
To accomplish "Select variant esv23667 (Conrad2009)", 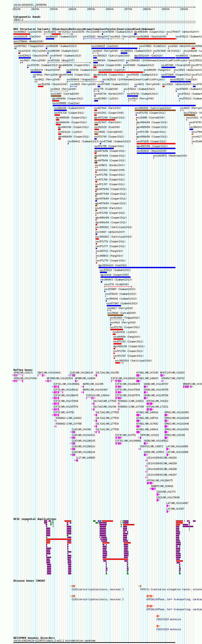I will point(65,94).
